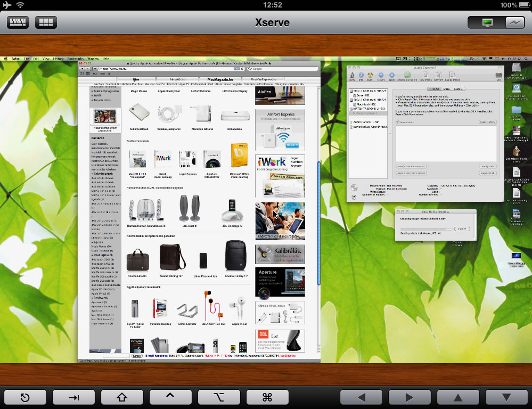
Task: Open the History menu
Action: click(58, 59)
